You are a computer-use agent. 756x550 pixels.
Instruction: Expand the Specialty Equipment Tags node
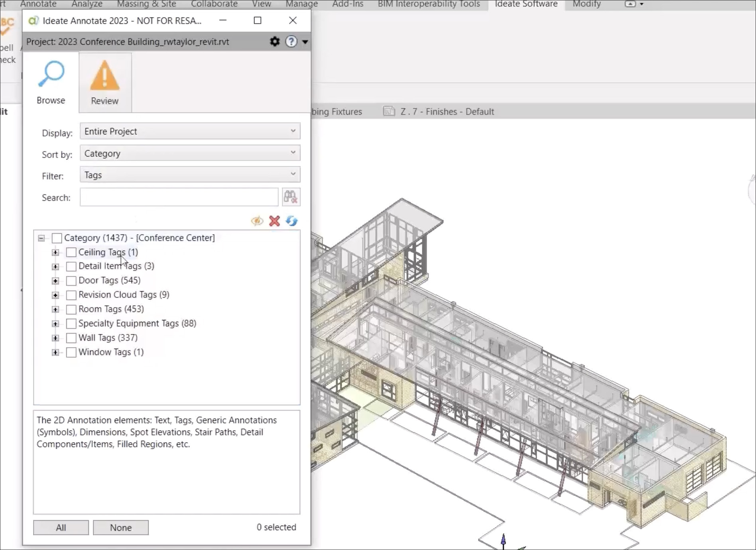(55, 324)
